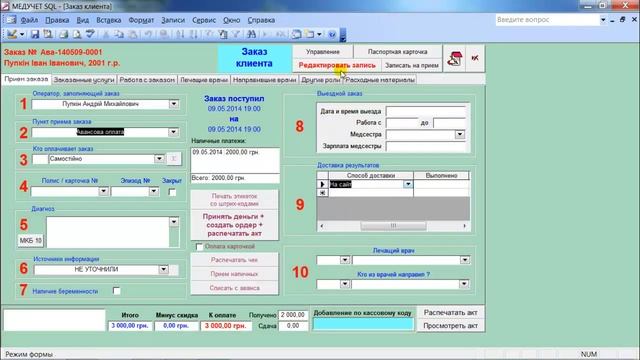
Task: Click the Delete Record toolbar icon
Action: (281, 34)
